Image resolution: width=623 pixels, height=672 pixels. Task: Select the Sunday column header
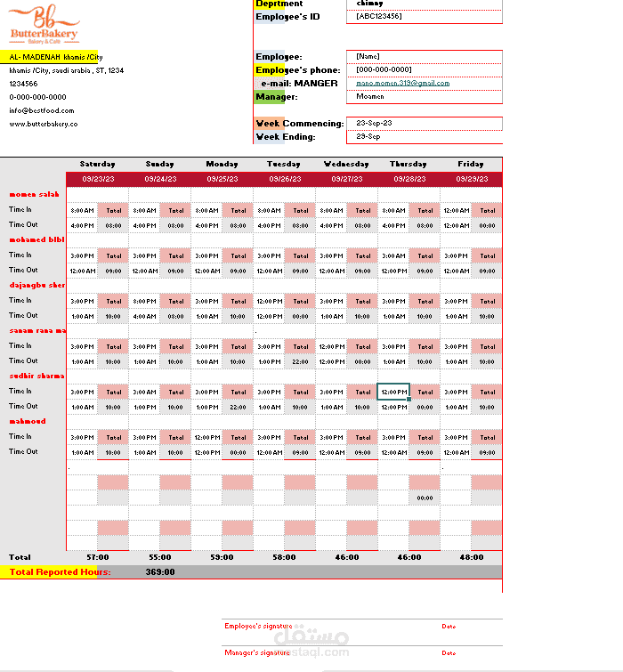point(159,164)
